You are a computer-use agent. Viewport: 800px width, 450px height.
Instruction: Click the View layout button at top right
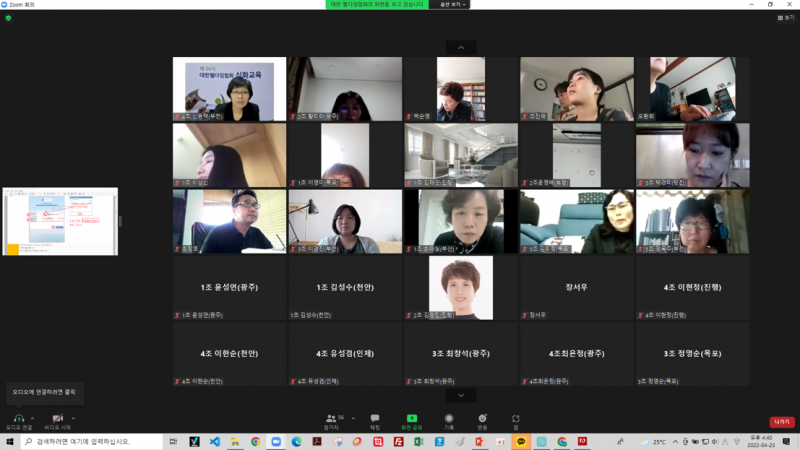point(785,18)
